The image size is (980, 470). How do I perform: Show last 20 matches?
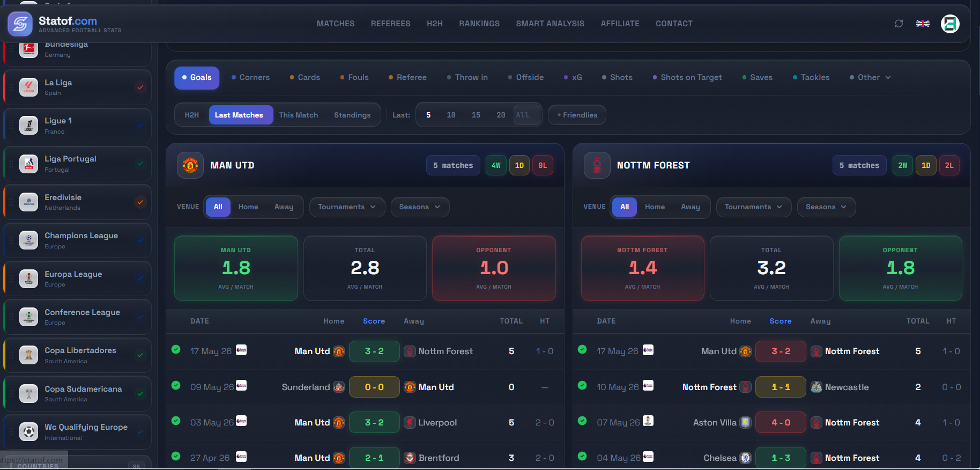(501, 115)
